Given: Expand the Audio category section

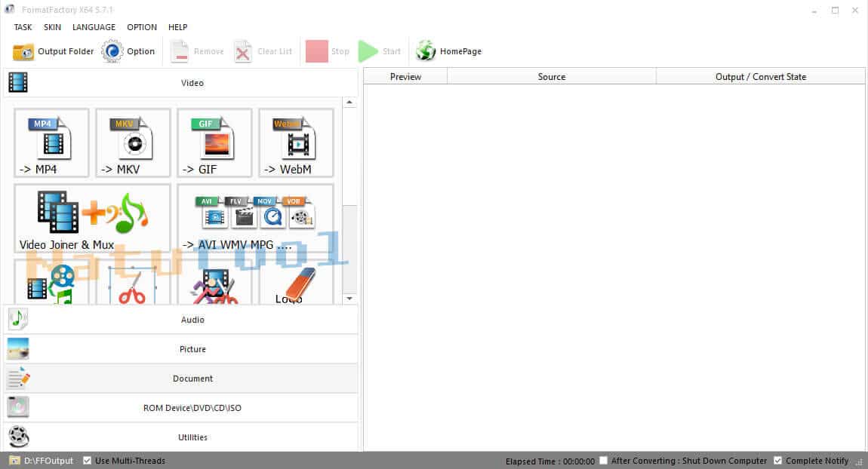Looking at the screenshot, I should tap(192, 320).
